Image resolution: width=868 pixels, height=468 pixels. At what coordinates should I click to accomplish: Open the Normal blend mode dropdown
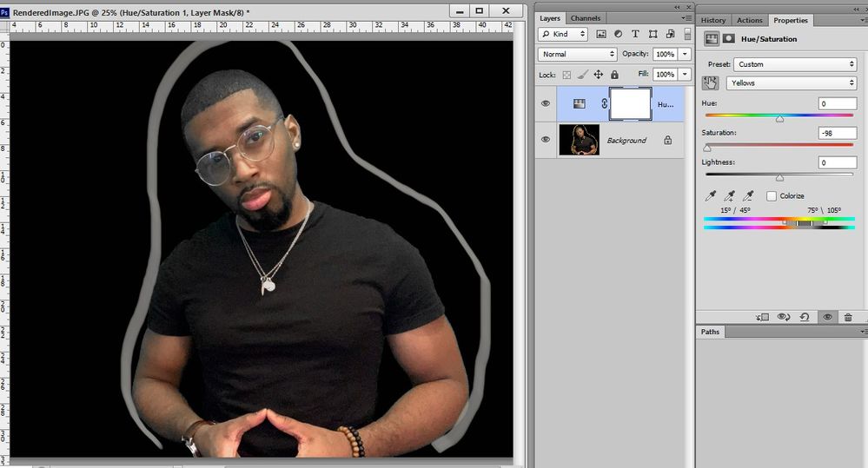577,54
